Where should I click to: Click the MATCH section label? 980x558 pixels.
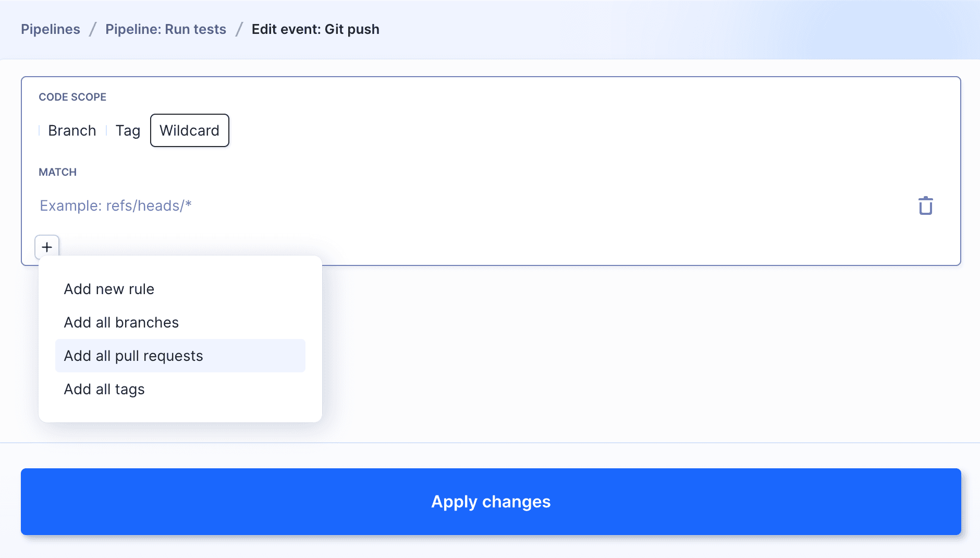(x=57, y=172)
